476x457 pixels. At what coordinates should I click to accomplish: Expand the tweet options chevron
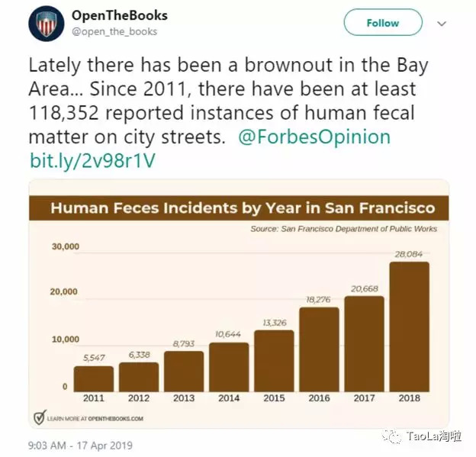[441, 24]
